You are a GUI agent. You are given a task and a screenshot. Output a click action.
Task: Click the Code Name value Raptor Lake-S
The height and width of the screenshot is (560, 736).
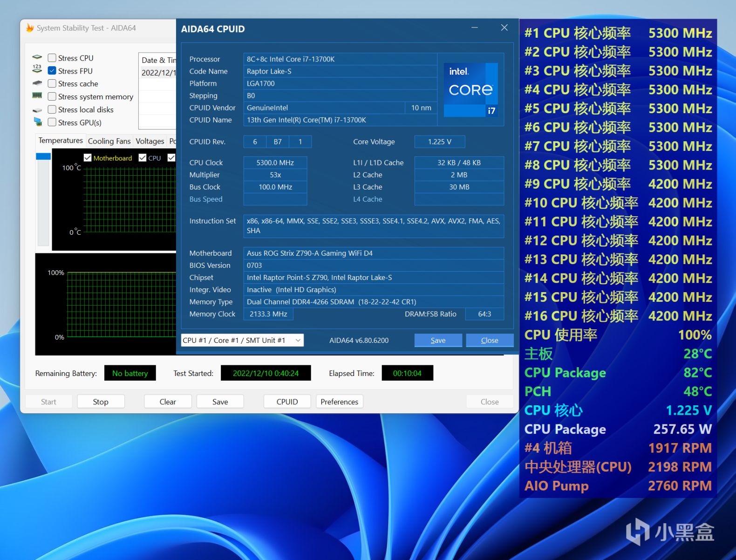(x=340, y=71)
